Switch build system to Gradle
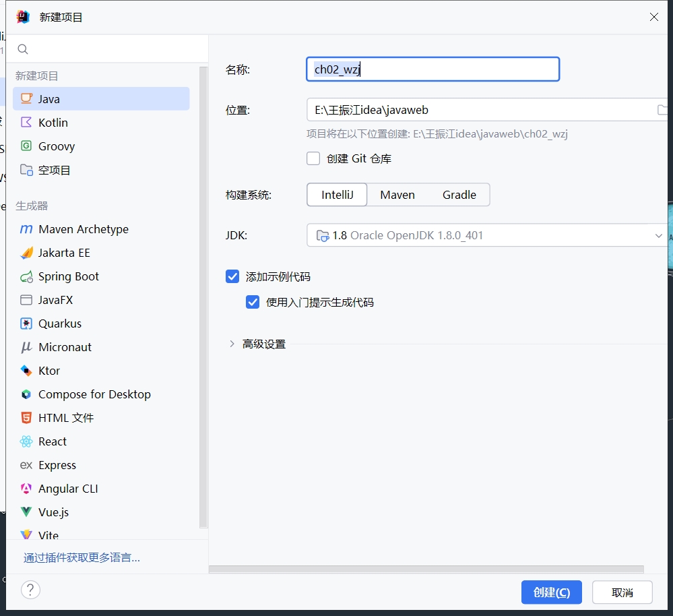Viewport: 673px width, 616px height. click(459, 195)
